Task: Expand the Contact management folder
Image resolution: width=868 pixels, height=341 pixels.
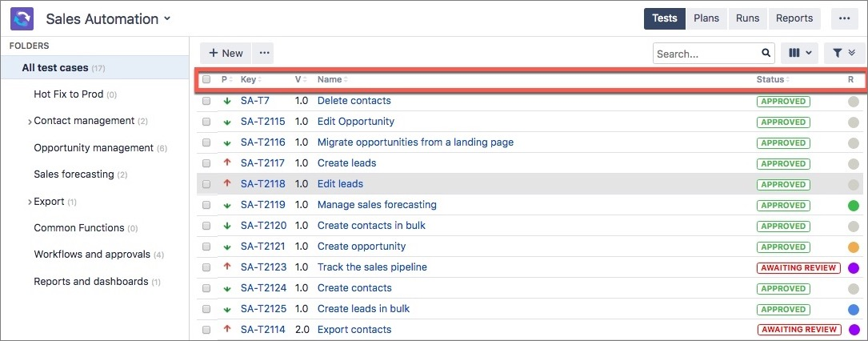Action: tap(30, 122)
